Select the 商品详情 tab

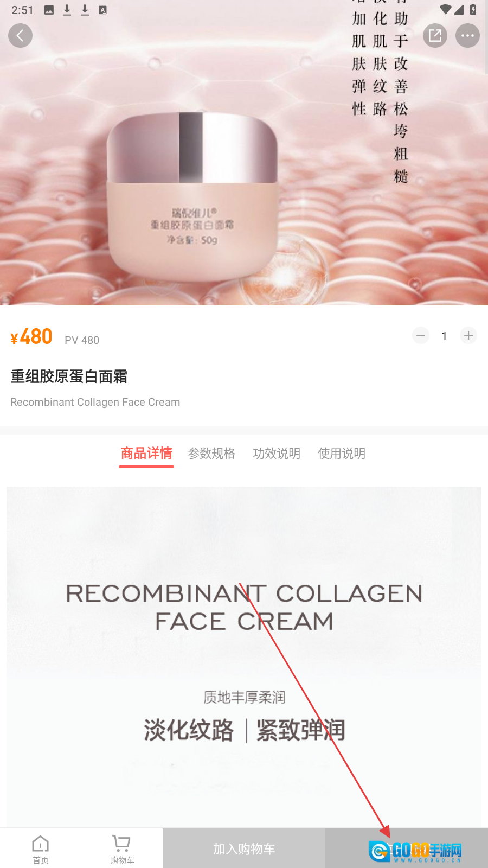pos(146,454)
